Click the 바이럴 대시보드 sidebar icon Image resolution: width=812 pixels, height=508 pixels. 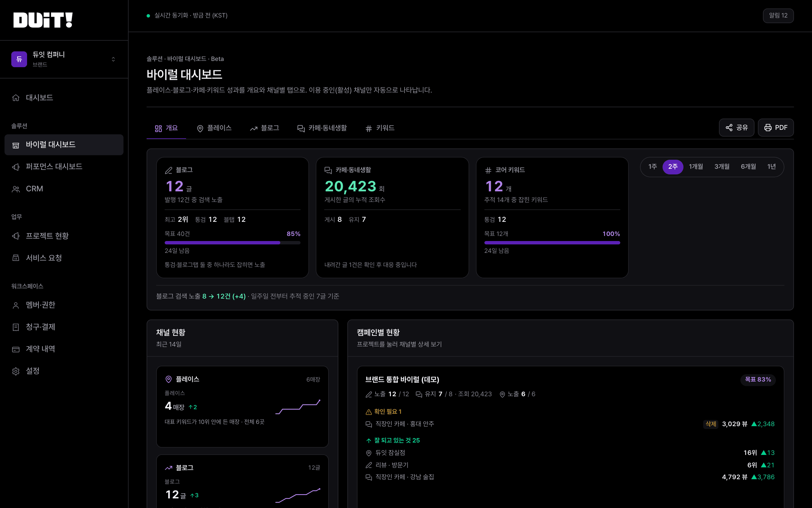pyautogui.click(x=16, y=145)
